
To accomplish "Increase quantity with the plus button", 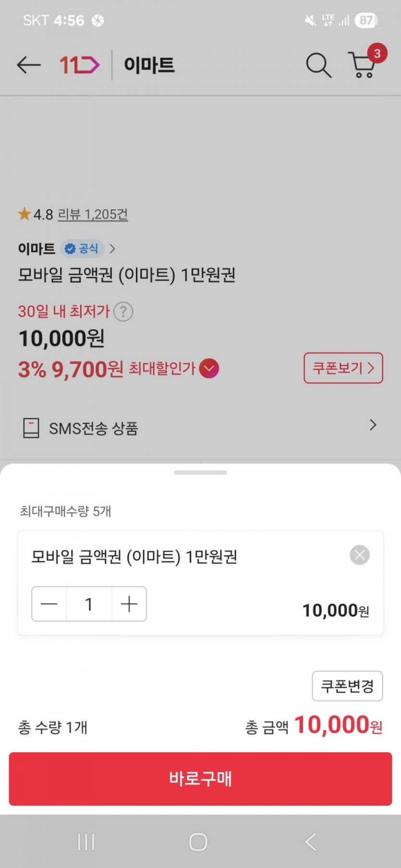I will [x=129, y=604].
